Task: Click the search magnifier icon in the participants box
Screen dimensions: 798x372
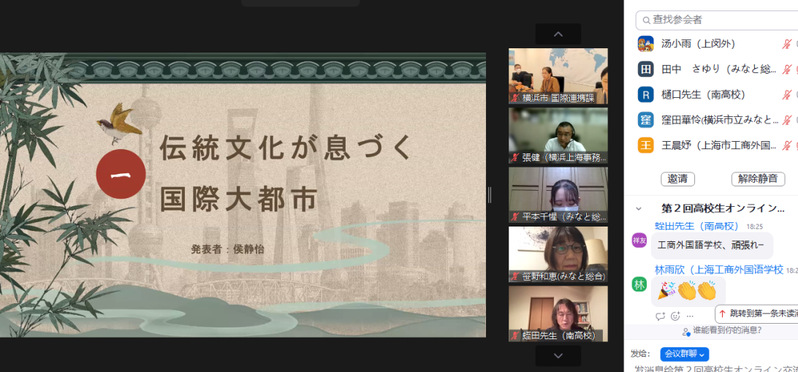Action: pyautogui.click(x=646, y=20)
